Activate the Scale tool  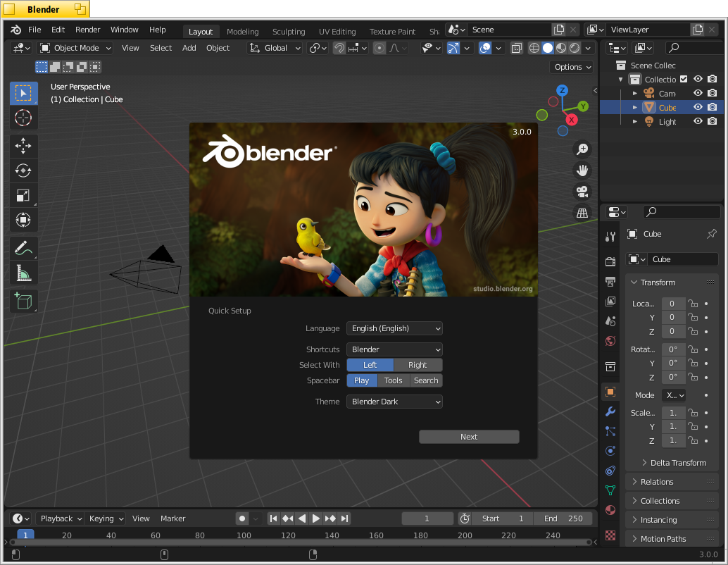23,195
